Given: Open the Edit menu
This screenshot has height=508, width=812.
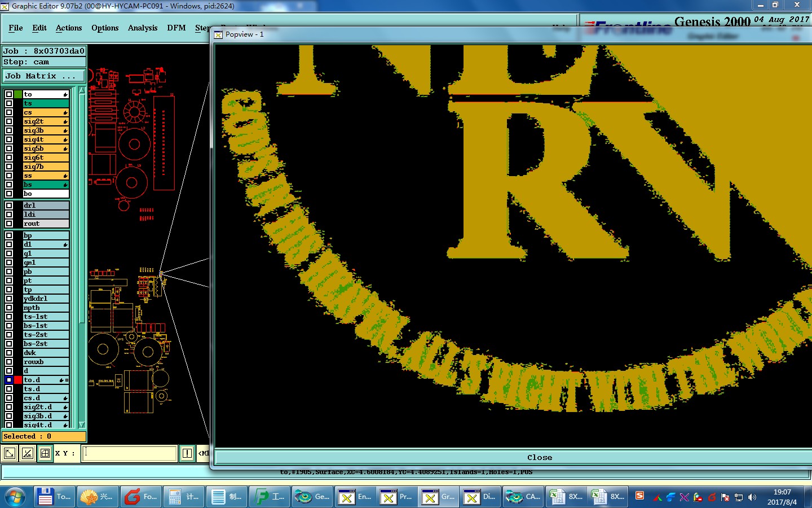Looking at the screenshot, I should [x=39, y=28].
